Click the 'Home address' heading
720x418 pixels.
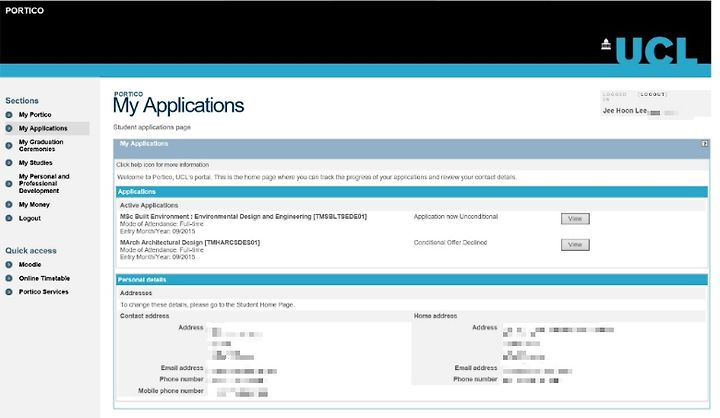click(x=435, y=316)
